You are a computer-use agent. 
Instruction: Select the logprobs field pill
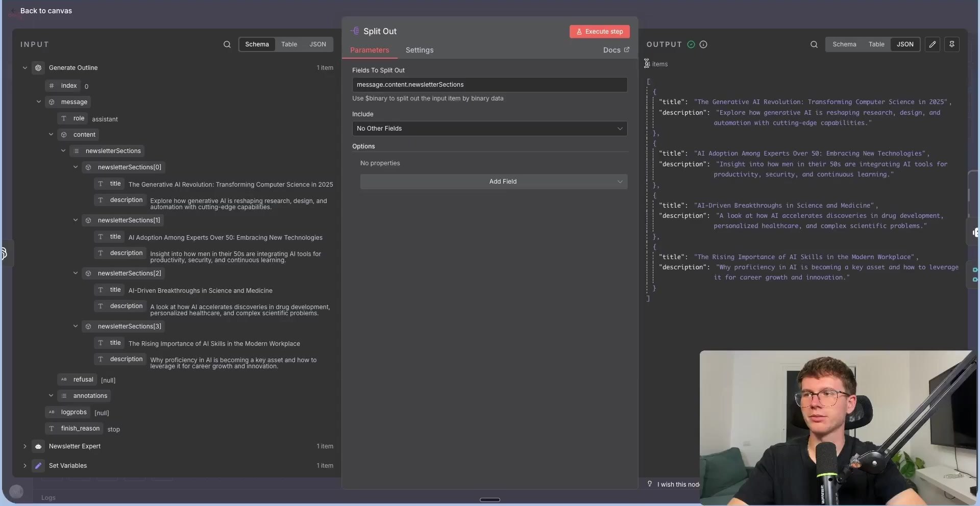[x=68, y=412]
